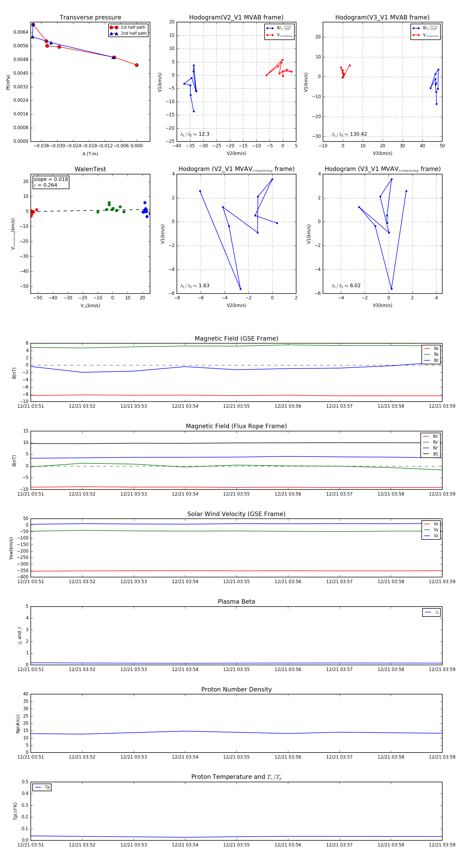Select the Vx legend entry
This screenshot has width=473, height=868.
(x=431, y=524)
